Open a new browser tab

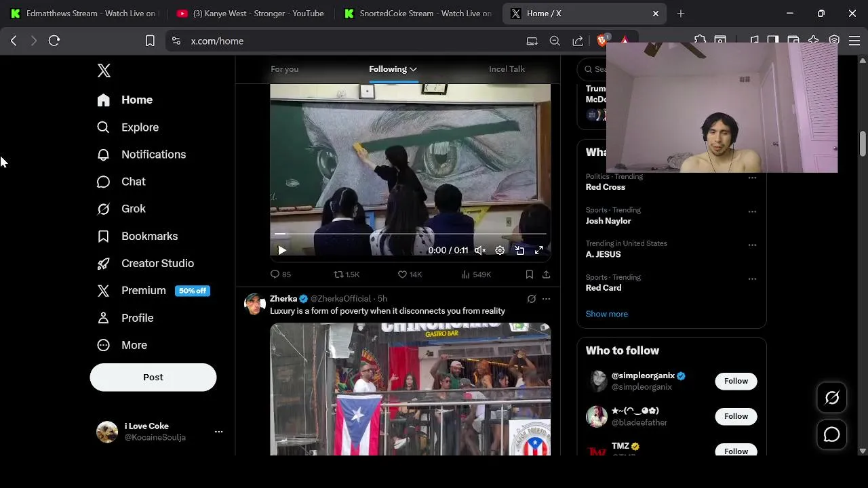[x=681, y=14]
